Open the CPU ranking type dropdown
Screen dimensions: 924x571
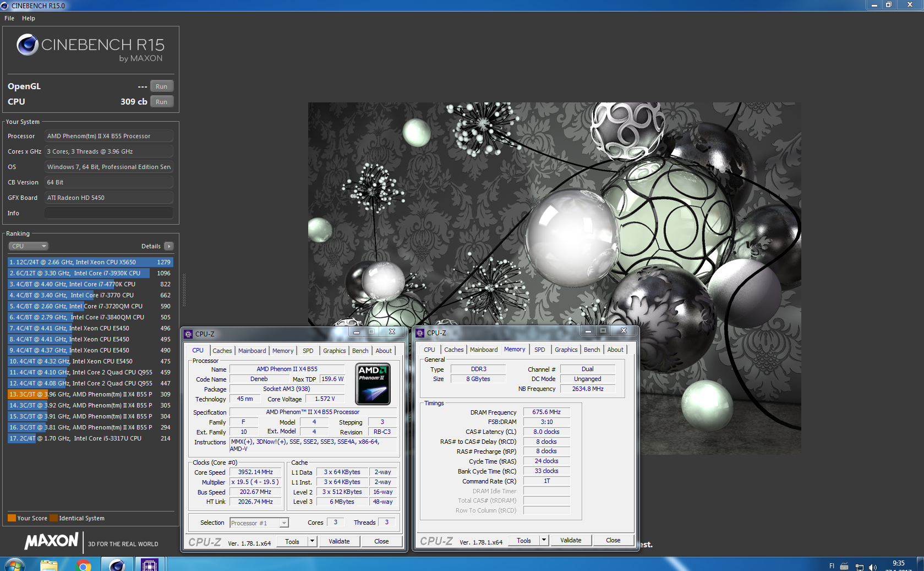click(28, 246)
